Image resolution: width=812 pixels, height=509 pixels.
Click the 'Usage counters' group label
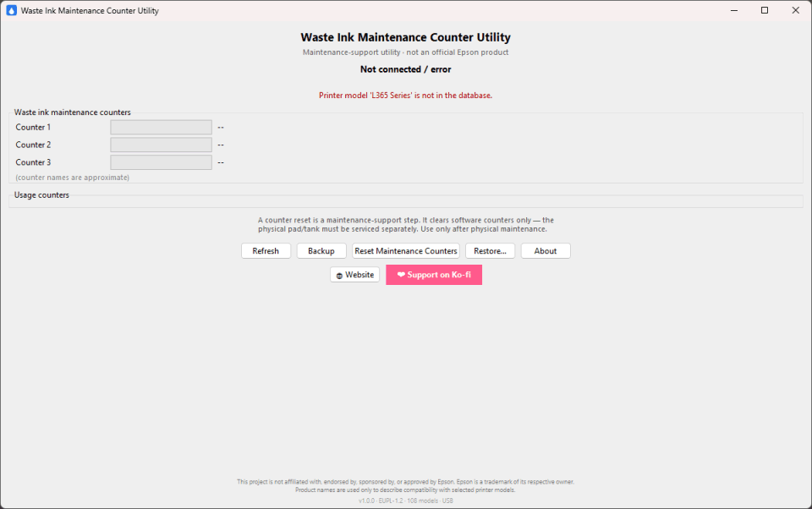tap(41, 195)
